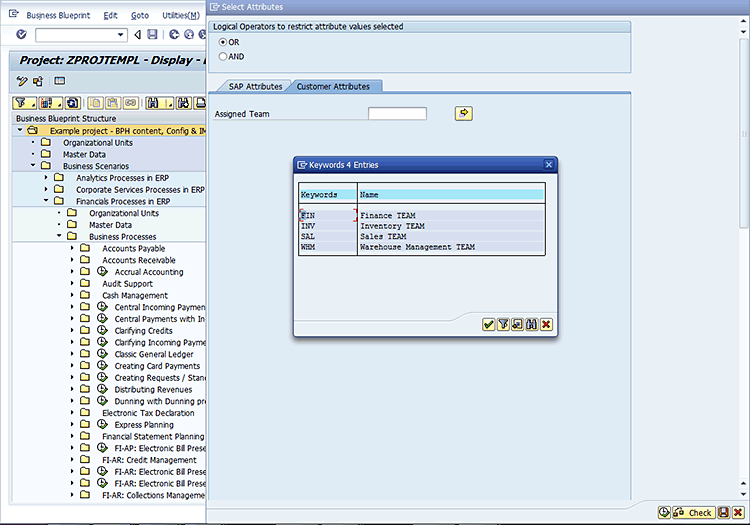Select the Inventory TEAM entry
Viewport: 750px width, 525px height.
392,226
